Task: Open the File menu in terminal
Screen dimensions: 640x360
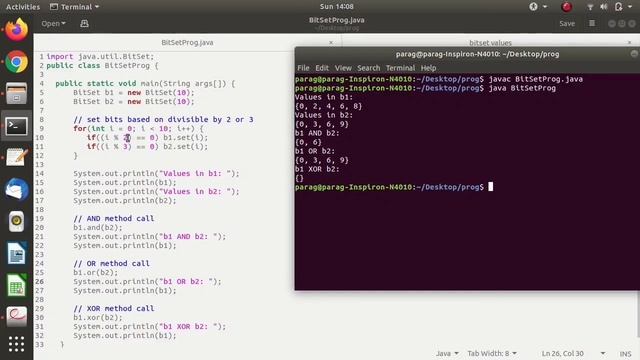Action: (x=303, y=68)
